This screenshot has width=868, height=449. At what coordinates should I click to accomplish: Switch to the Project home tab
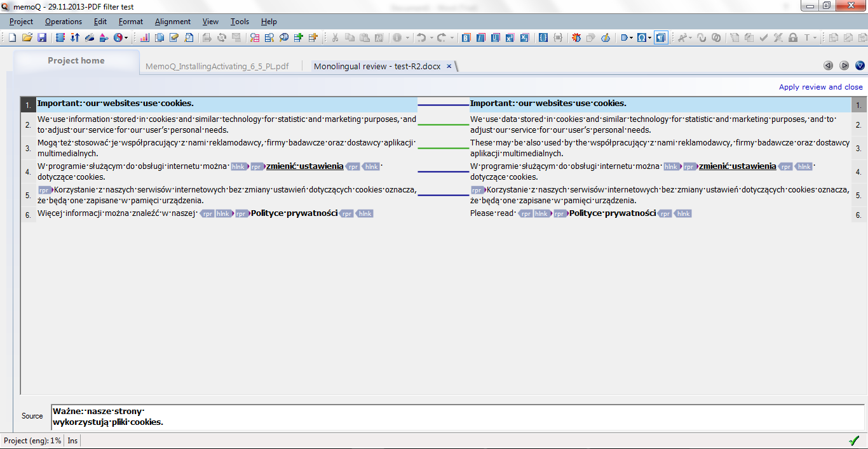coord(76,61)
